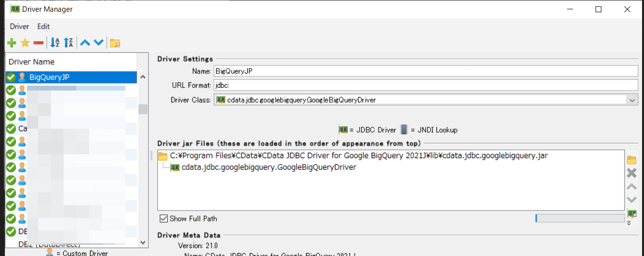Select BigQueryJP in the driver list
Viewport: 644px width, 256px height.
[x=72, y=77]
